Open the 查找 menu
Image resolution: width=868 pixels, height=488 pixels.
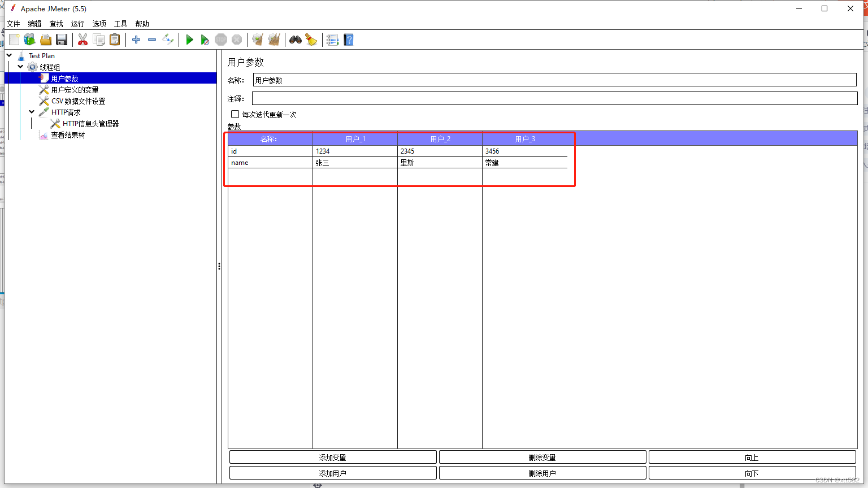pos(56,24)
